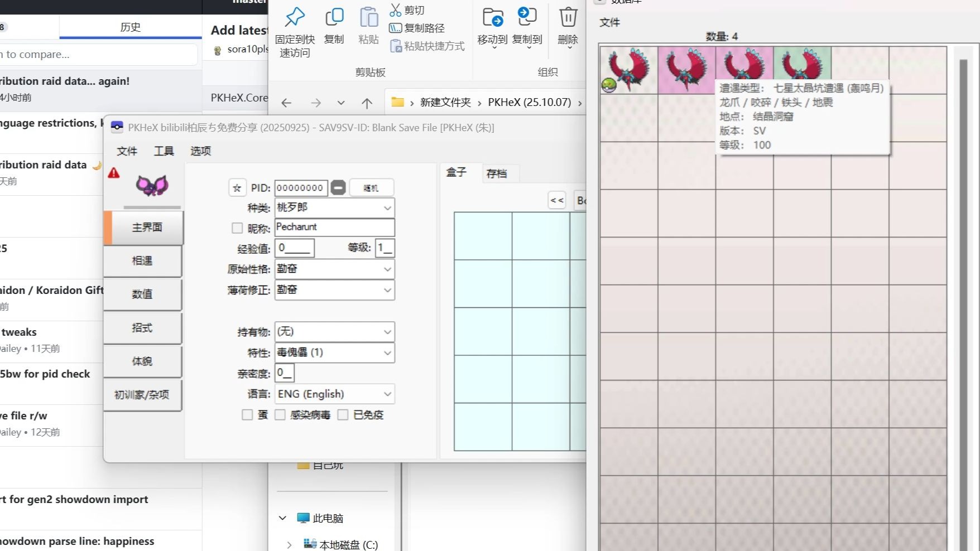Click the up-one-level arrow in Explorer
Viewport: 980px width, 551px height.
pyautogui.click(x=366, y=103)
